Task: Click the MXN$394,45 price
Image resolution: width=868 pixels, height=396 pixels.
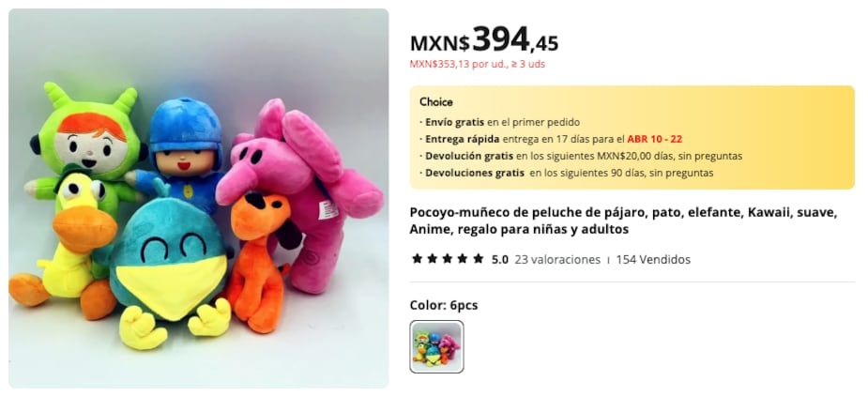Action: [x=484, y=40]
